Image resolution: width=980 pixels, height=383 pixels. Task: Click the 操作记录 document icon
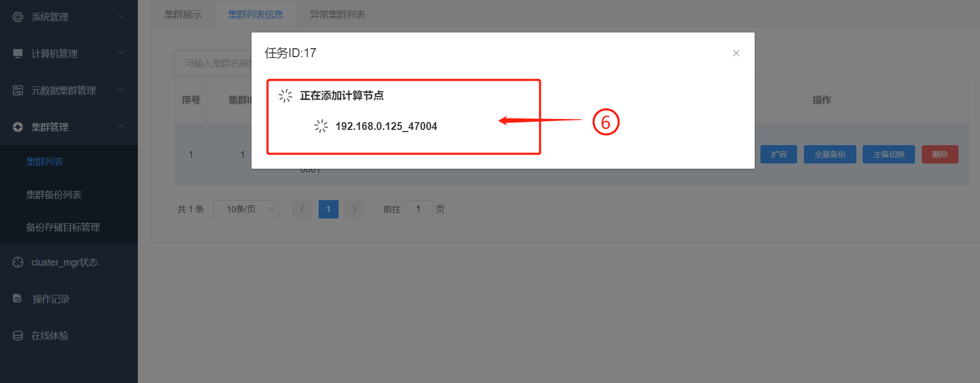tap(18, 299)
